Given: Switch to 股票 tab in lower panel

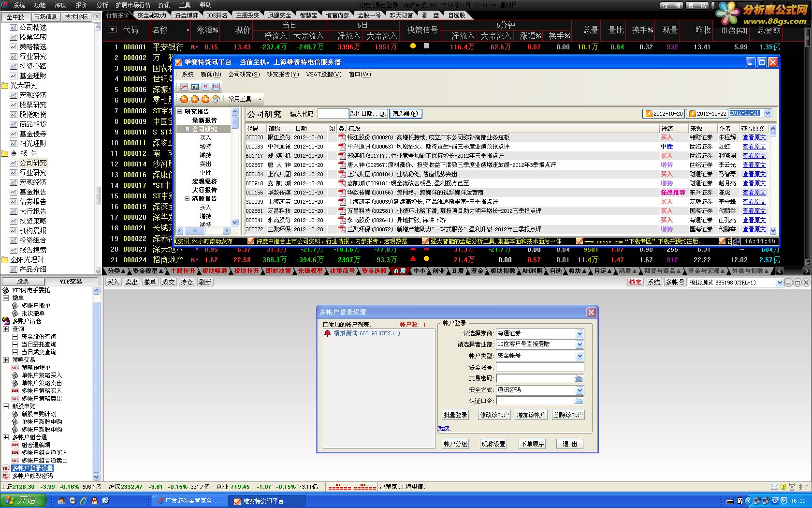Looking at the screenshot, I should tap(23, 281).
